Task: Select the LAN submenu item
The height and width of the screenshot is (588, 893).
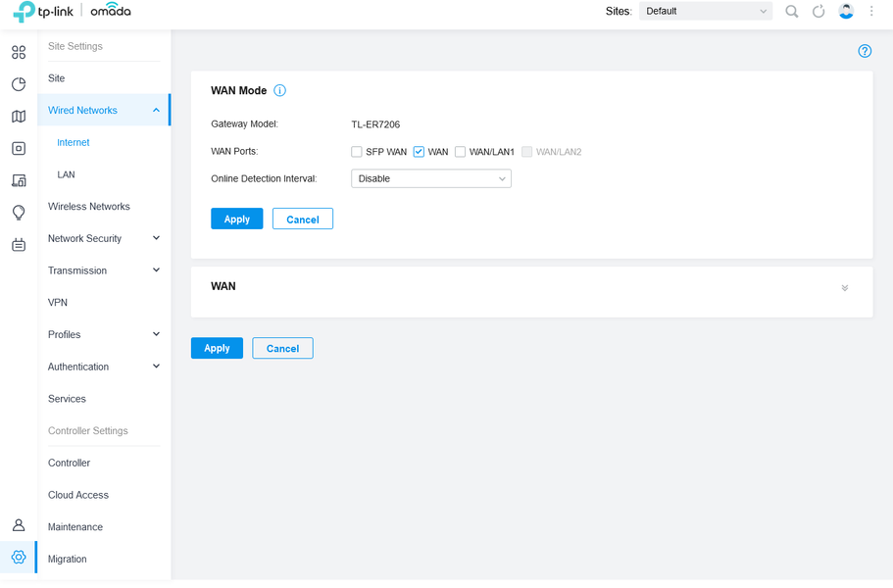Action: (66, 174)
